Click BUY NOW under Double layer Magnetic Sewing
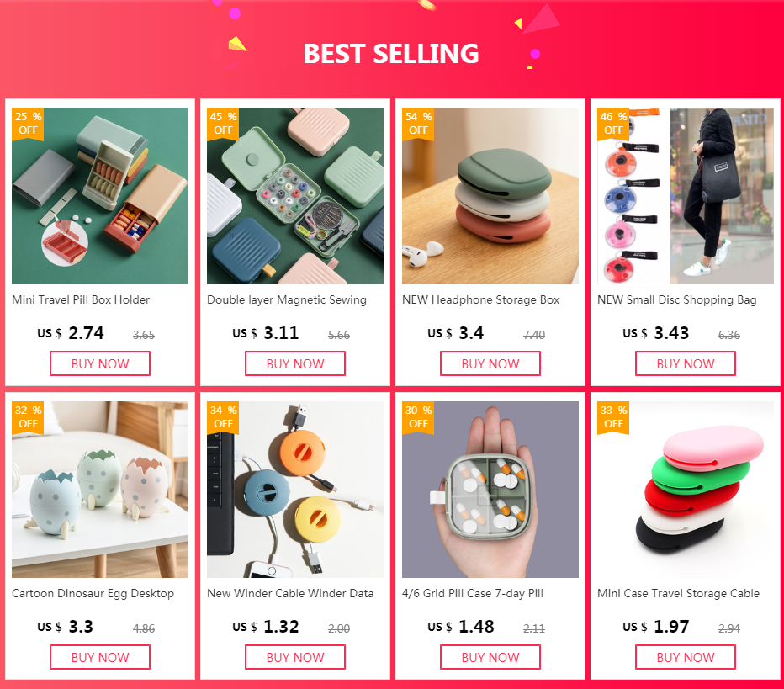This screenshot has height=689, width=784. click(x=295, y=363)
